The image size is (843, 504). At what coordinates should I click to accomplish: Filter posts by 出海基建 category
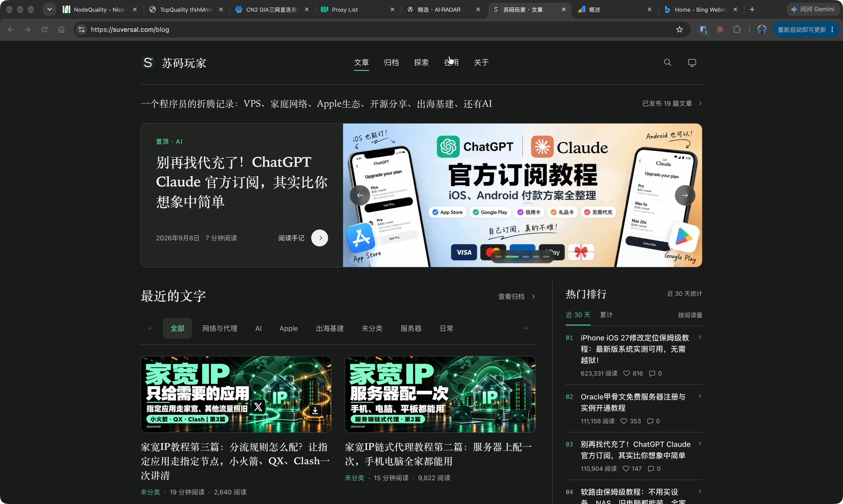pyautogui.click(x=330, y=328)
